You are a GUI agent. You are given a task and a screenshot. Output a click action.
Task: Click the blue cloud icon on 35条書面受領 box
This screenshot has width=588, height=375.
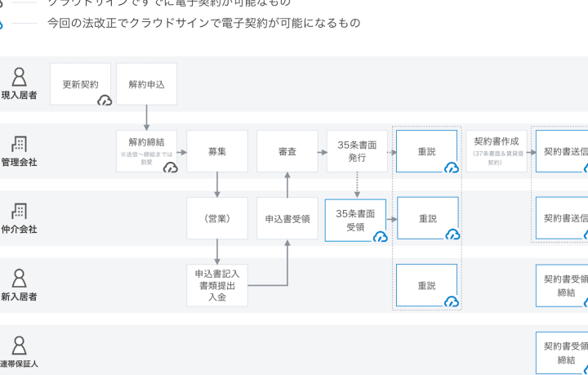point(381,237)
